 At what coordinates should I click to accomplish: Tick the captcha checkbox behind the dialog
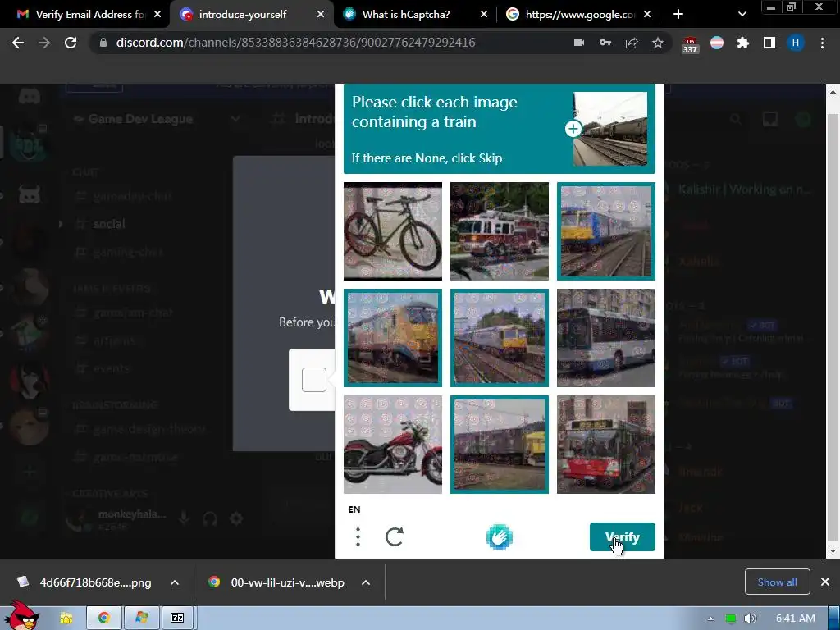click(x=314, y=380)
